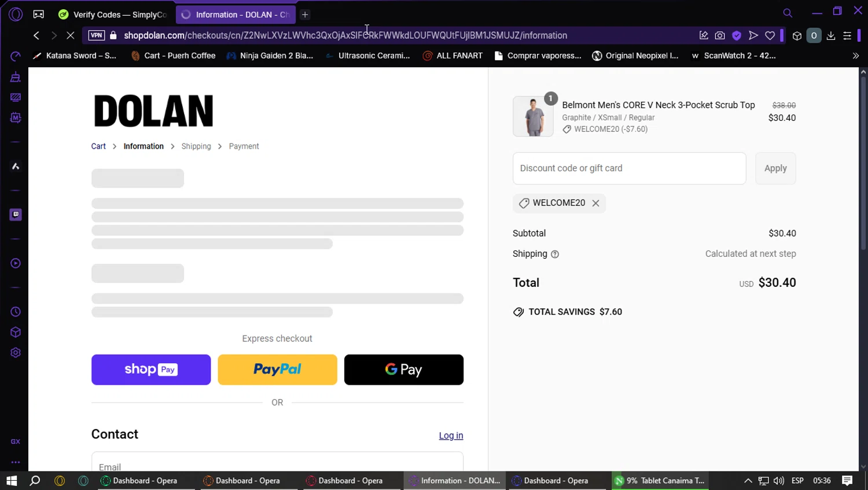Open the Katana Sword bookmark
The height and width of the screenshot is (490, 868).
(75, 56)
